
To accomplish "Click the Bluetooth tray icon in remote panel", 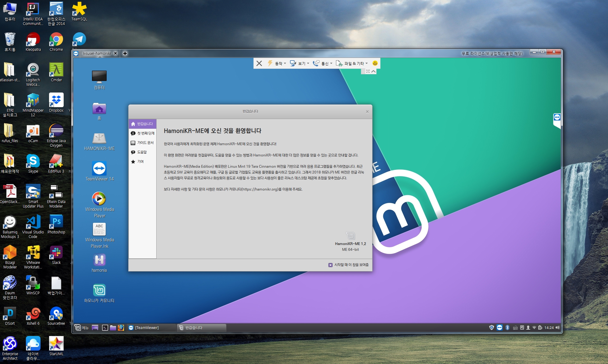I will pos(507,327).
